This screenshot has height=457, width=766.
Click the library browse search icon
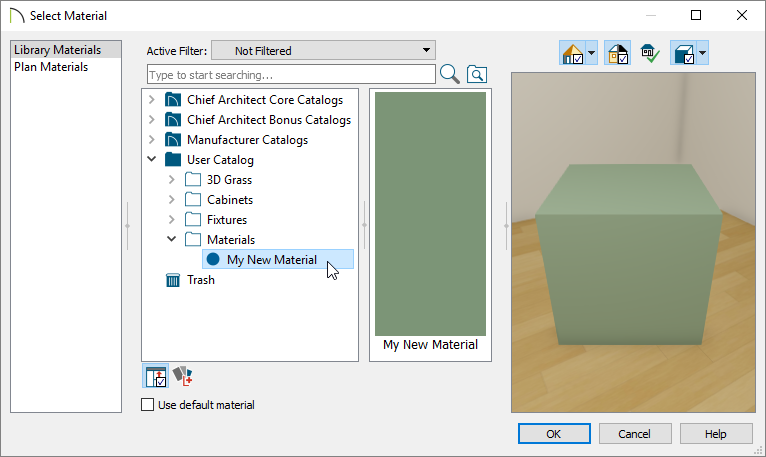(x=476, y=74)
